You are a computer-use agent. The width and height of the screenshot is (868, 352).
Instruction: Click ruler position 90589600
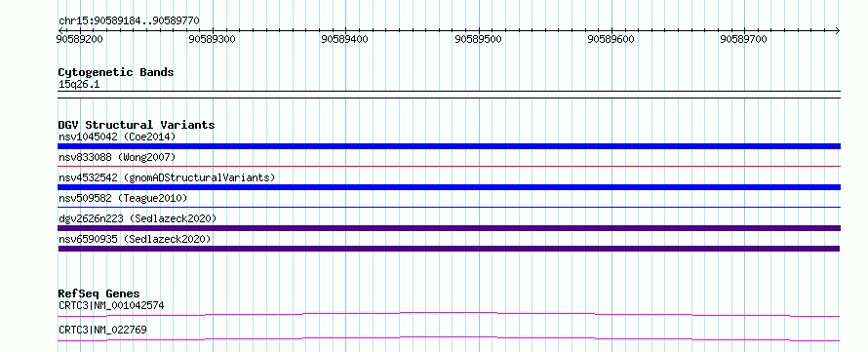point(612,40)
